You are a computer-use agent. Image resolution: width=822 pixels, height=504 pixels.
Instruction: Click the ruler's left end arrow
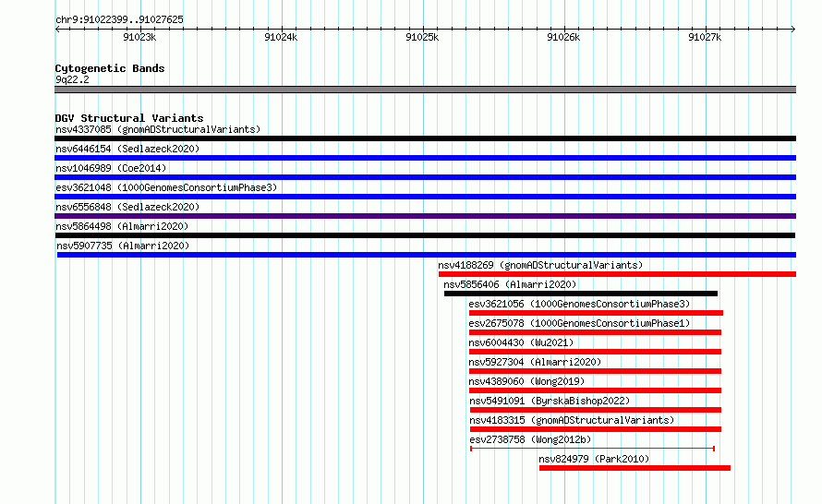(x=57, y=30)
